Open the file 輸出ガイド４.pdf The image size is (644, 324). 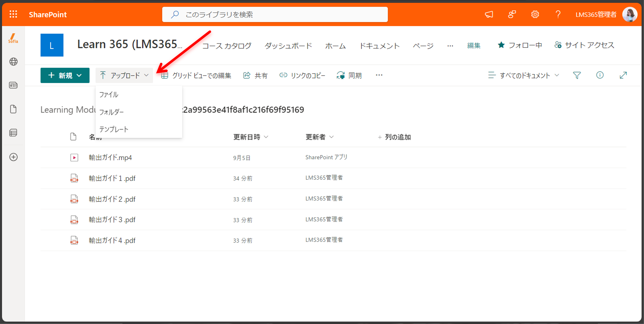pyautogui.click(x=112, y=240)
